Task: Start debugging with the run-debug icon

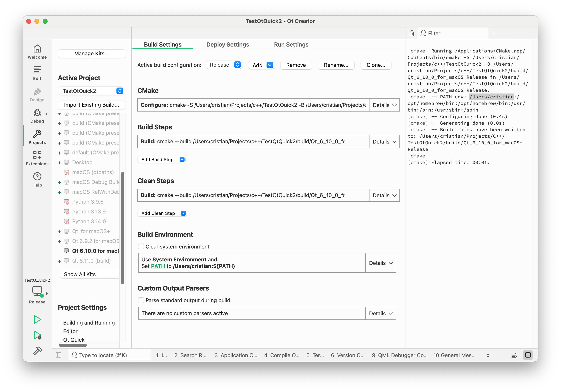Action: pyautogui.click(x=37, y=335)
